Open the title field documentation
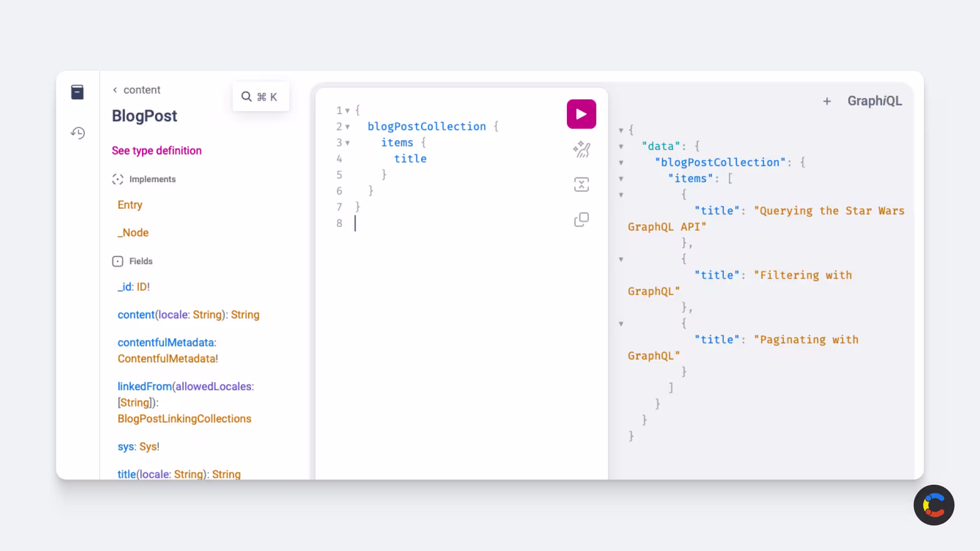 127,474
